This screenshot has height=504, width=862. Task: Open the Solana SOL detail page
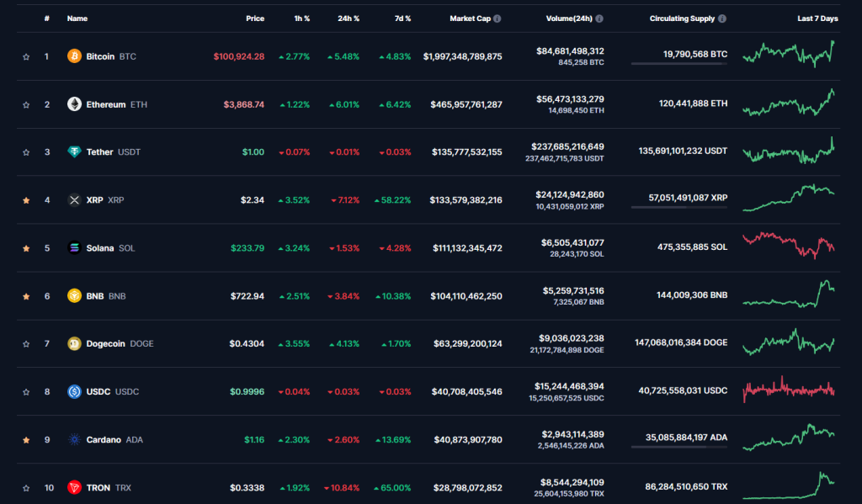tap(110, 248)
